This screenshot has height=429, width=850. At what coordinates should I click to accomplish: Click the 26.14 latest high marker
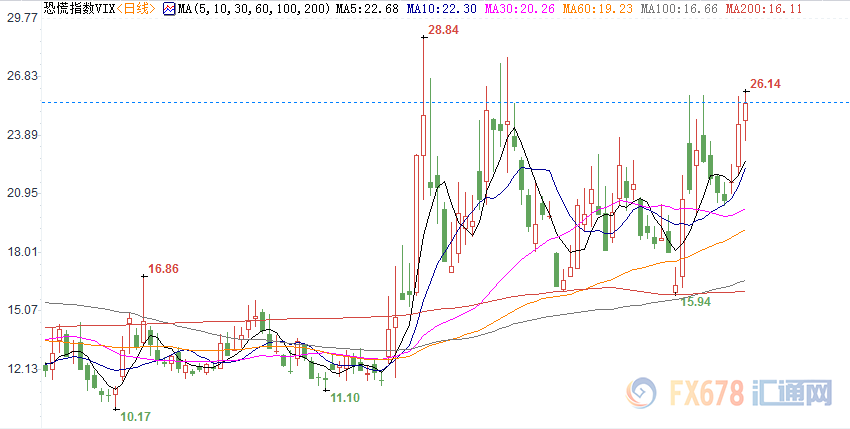pyautogui.click(x=765, y=85)
